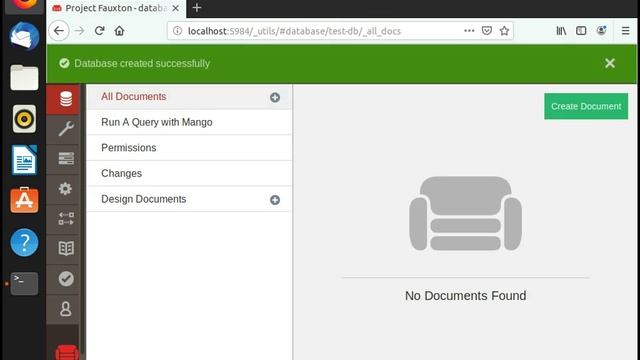
Task: Select All Documents in the sidebar
Action: tap(133, 97)
